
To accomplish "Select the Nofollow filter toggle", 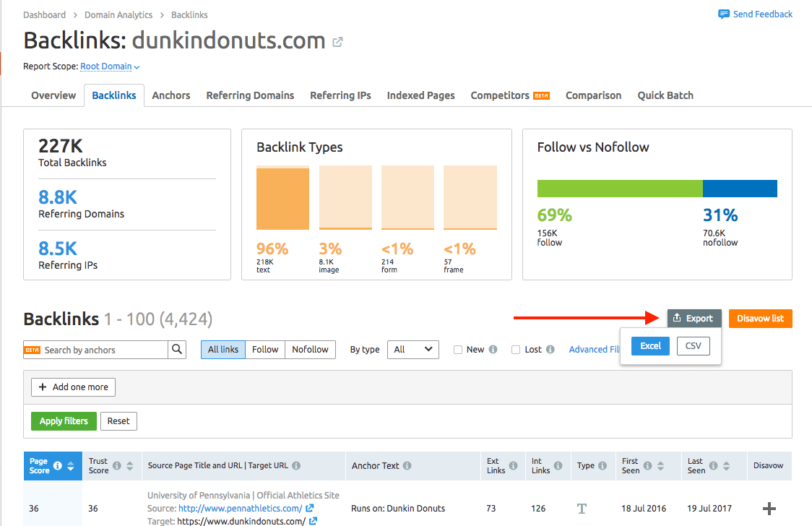I will (310, 350).
